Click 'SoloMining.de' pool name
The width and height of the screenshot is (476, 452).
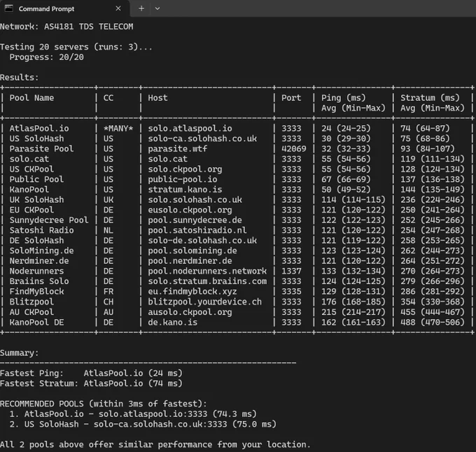click(x=41, y=251)
